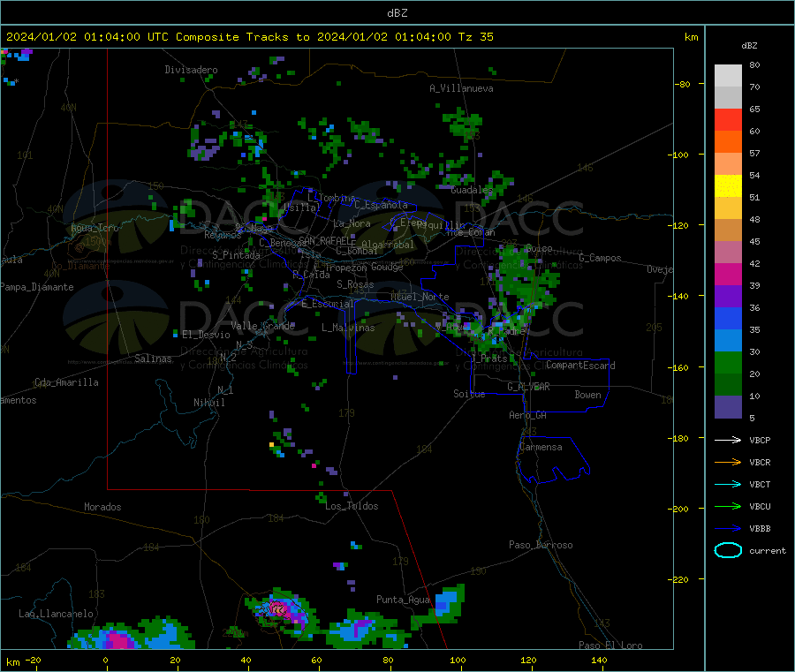Click the cyan 'current' ellipse legend icon
The width and height of the screenshot is (795, 672).
click(x=728, y=550)
